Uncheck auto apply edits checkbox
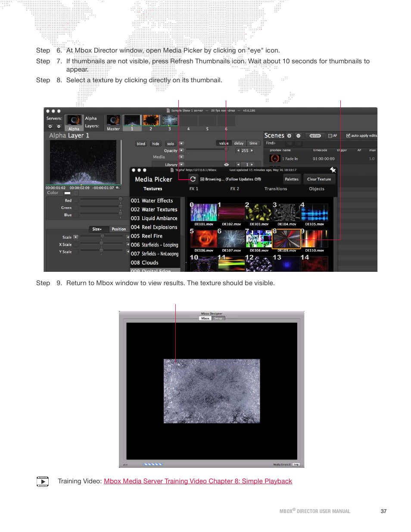The image size is (411, 532). (348, 136)
